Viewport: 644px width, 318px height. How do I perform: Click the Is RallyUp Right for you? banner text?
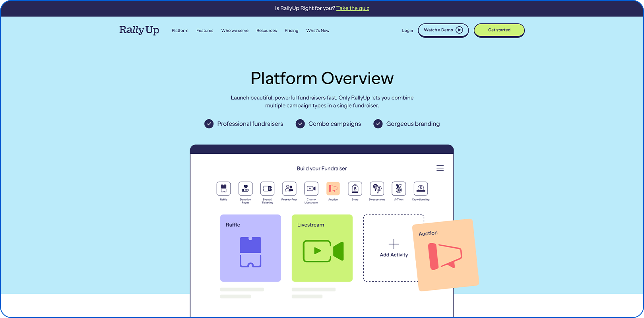click(305, 8)
